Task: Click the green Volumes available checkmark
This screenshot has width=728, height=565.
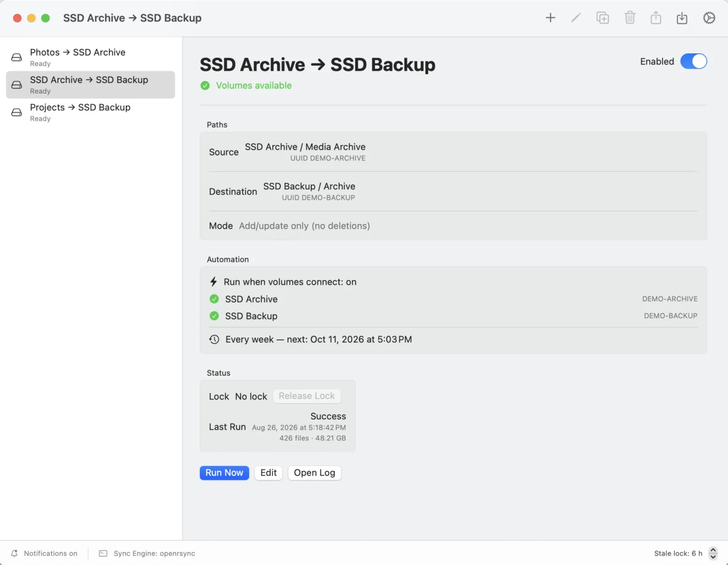Action: [x=205, y=86]
